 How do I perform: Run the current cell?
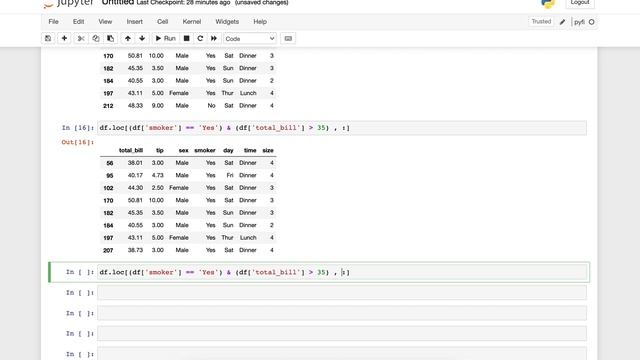click(165, 38)
